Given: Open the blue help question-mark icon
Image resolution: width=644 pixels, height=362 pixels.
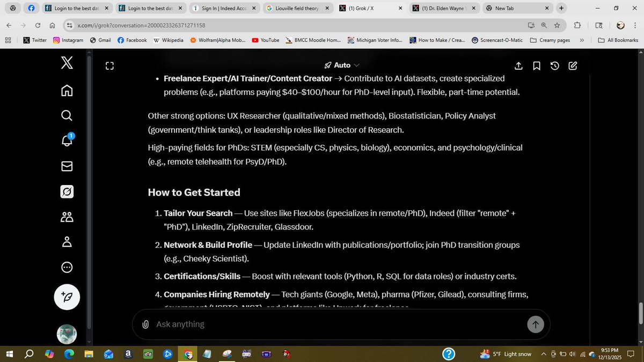Looking at the screenshot, I should coord(449,354).
